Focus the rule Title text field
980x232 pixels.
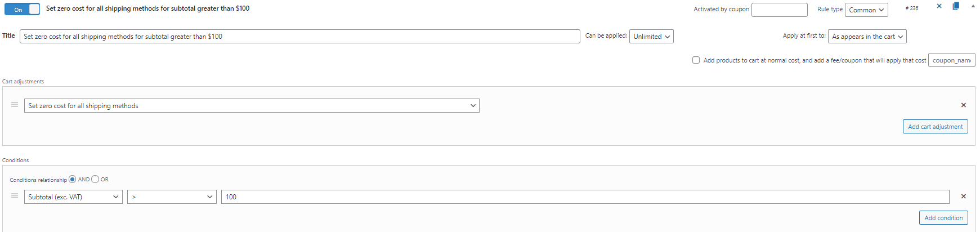click(x=300, y=37)
